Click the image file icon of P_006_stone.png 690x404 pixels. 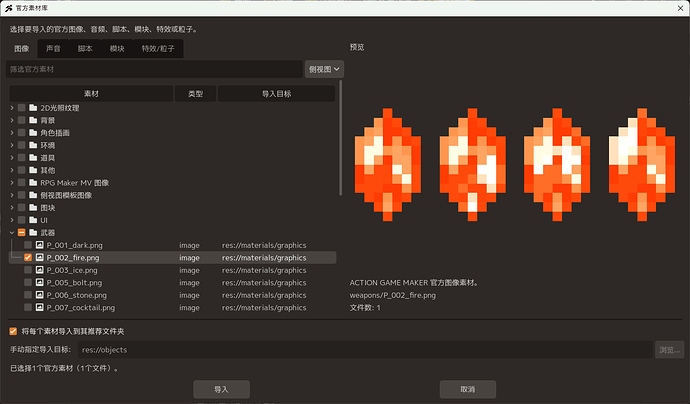click(x=40, y=295)
